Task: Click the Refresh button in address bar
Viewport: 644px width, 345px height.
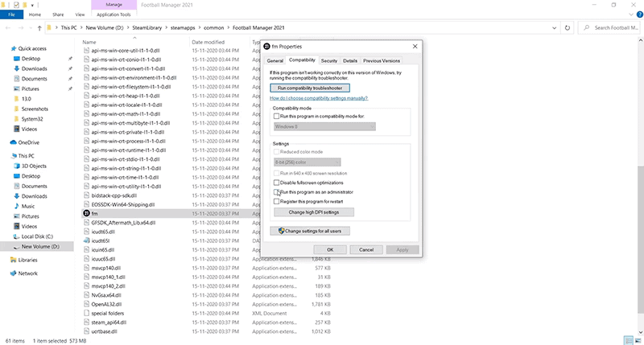Action: click(x=568, y=28)
